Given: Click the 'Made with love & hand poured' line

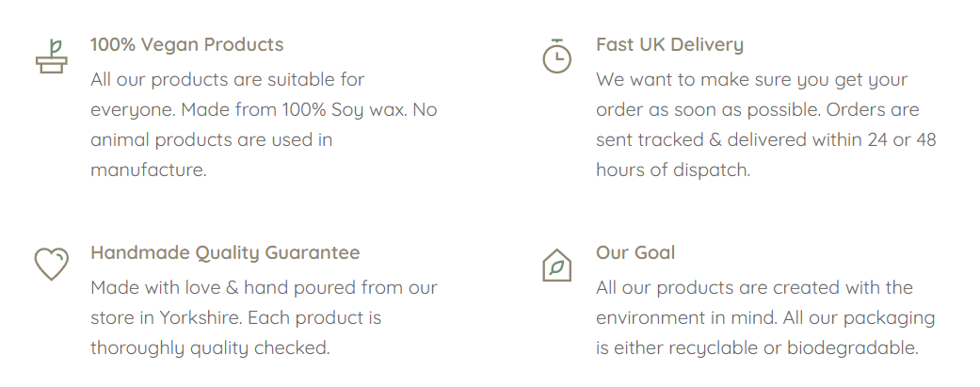Looking at the screenshot, I should [264, 287].
